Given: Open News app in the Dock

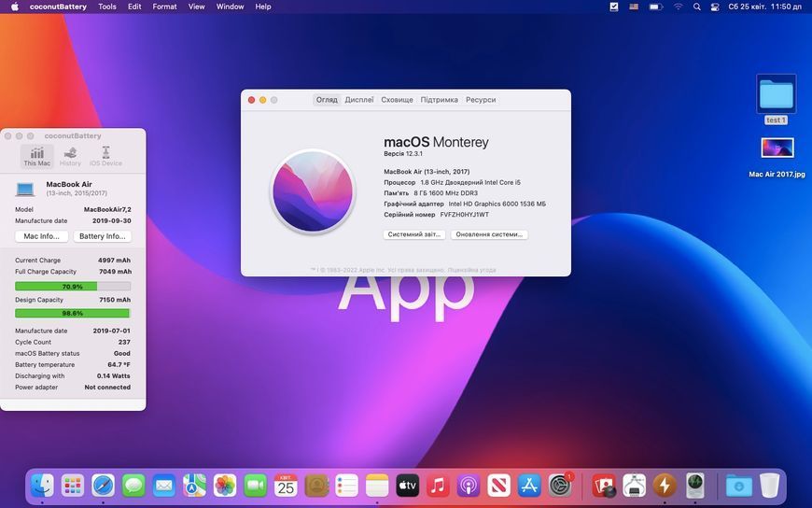Looking at the screenshot, I should [498, 486].
